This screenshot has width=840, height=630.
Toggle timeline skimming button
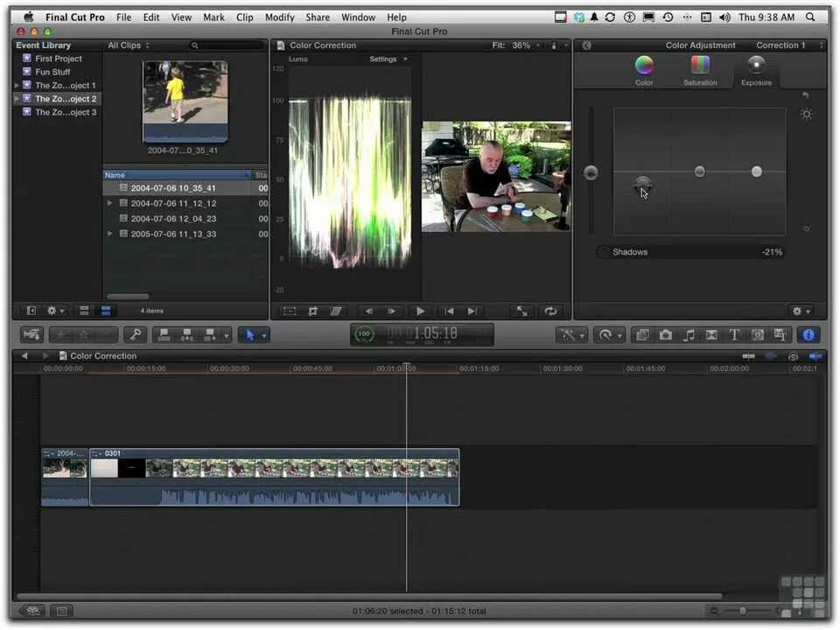coord(748,356)
